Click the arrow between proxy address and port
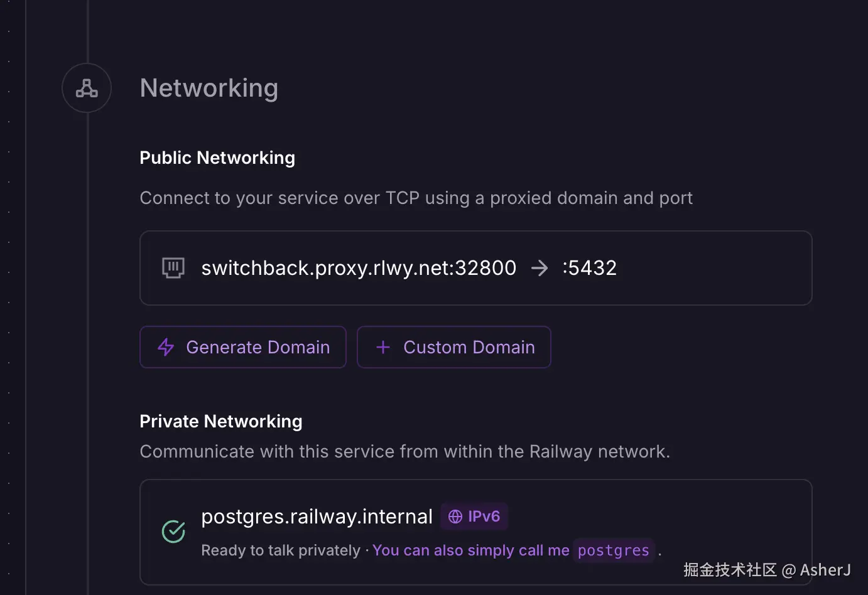This screenshot has height=595, width=868. 540,269
